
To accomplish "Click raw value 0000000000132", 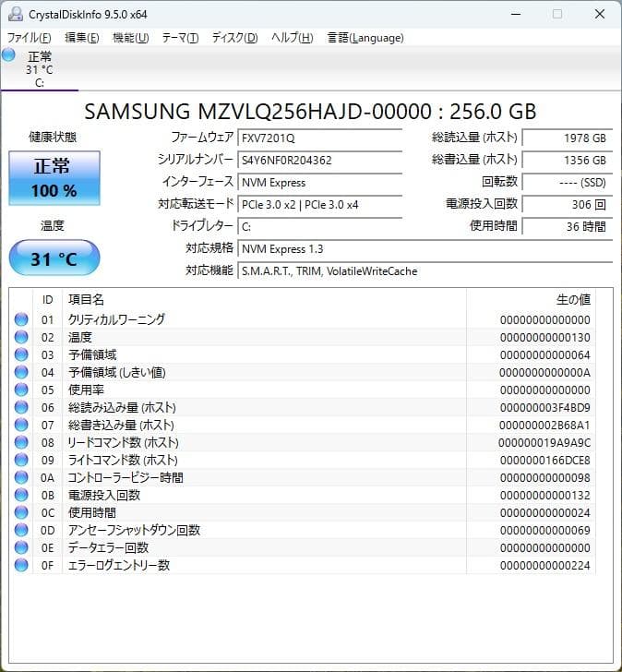I will (x=544, y=496).
